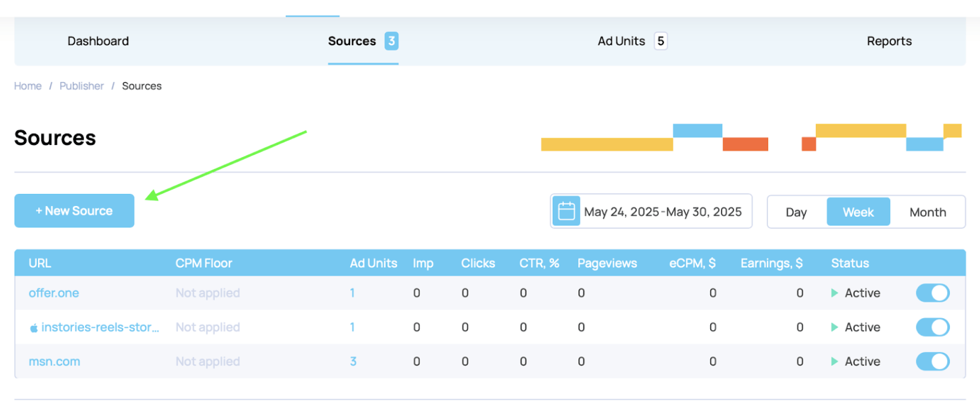Toggle off the offer.one source switch
The width and height of the screenshot is (980, 413).
point(932,293)
